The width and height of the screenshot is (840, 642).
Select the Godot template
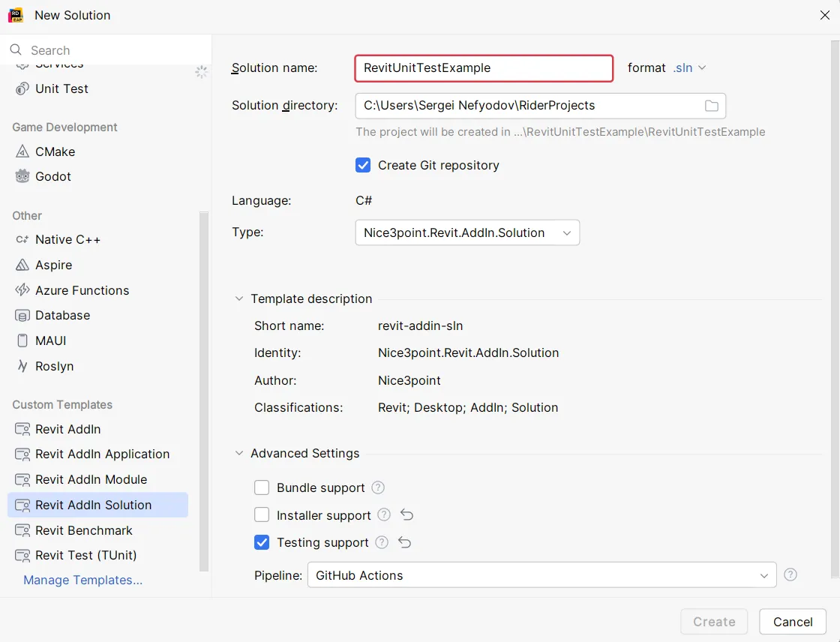click(x=98, y=176)
